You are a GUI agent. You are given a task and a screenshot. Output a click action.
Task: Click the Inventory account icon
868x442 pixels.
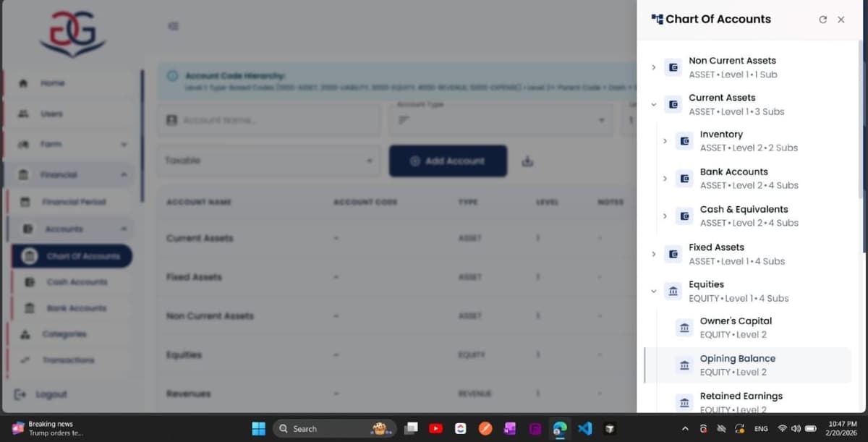click(684, 141)
